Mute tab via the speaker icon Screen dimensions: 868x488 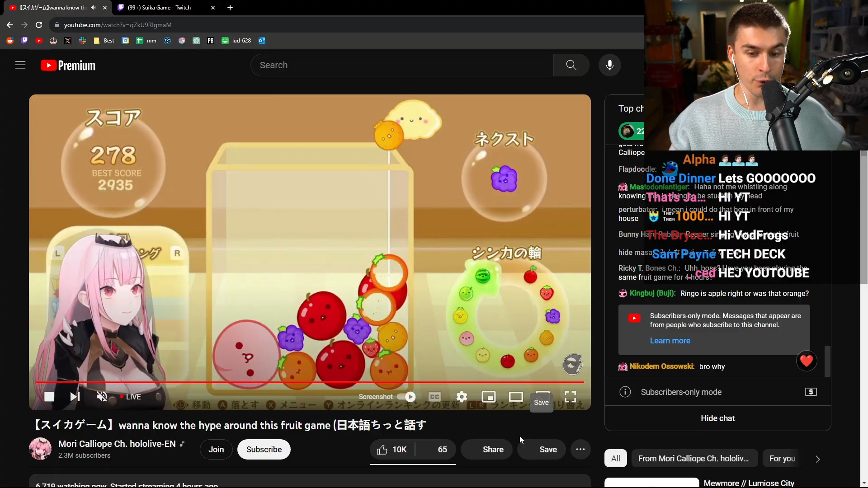coord(94,8)
